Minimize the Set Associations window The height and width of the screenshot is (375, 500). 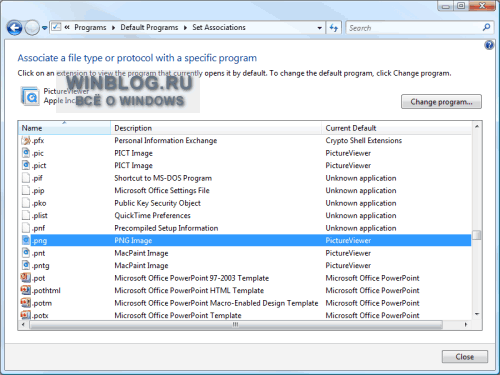(x=446, y=6)
